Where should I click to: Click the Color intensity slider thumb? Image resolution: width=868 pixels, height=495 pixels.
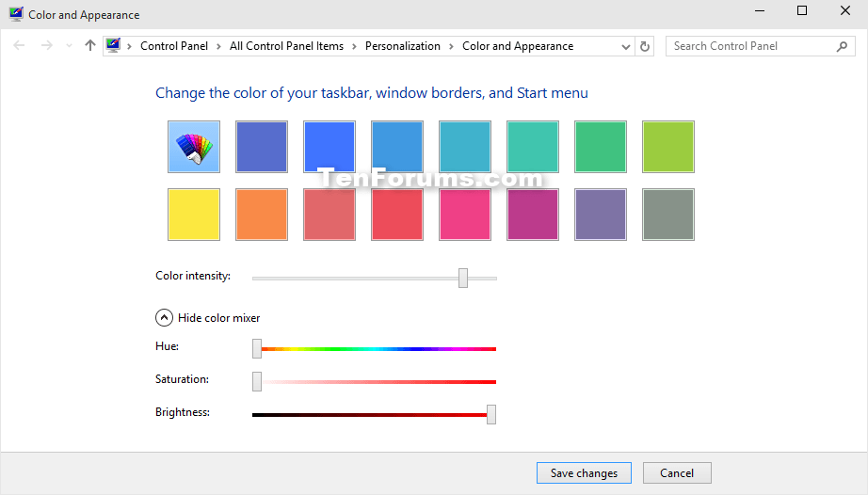pos(463,279)
